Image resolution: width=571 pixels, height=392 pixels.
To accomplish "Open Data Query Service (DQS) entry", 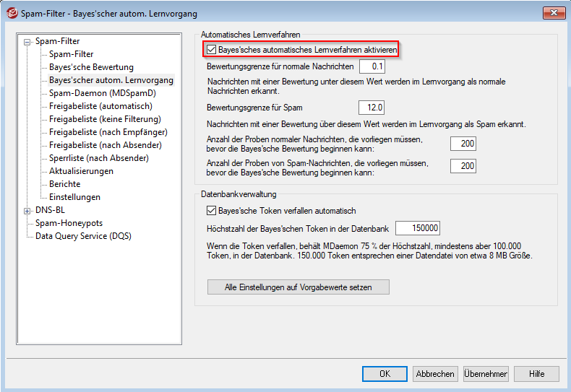I will [83, 236].
